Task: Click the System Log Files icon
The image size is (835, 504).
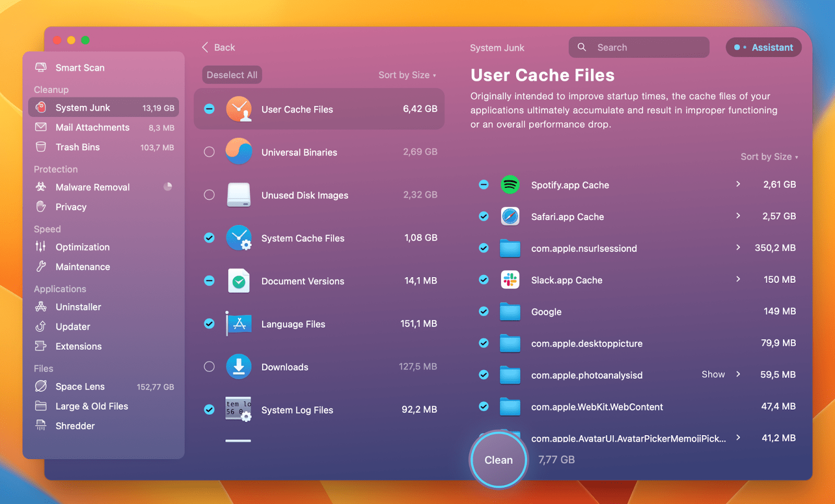Action: tap(239, 410)
